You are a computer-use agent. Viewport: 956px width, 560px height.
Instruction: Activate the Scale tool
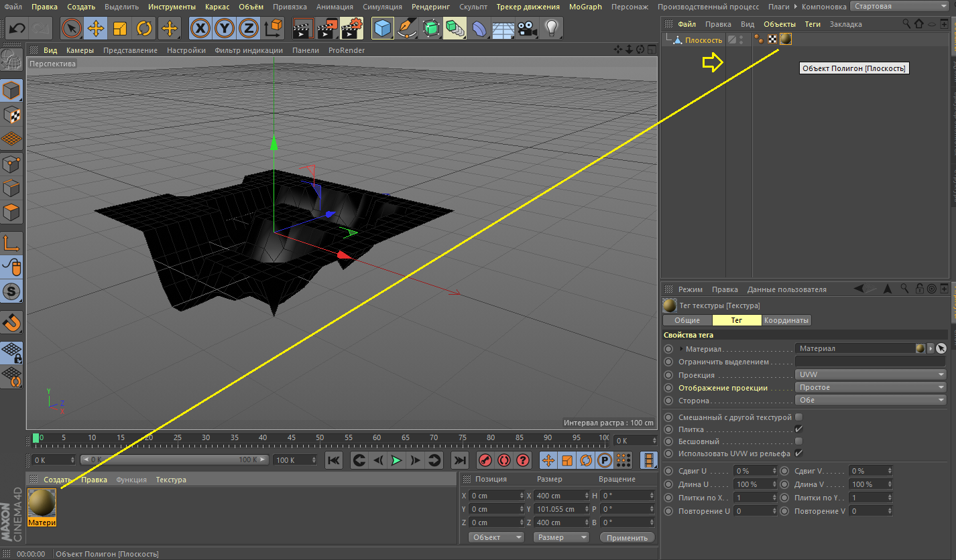(120, 28)
